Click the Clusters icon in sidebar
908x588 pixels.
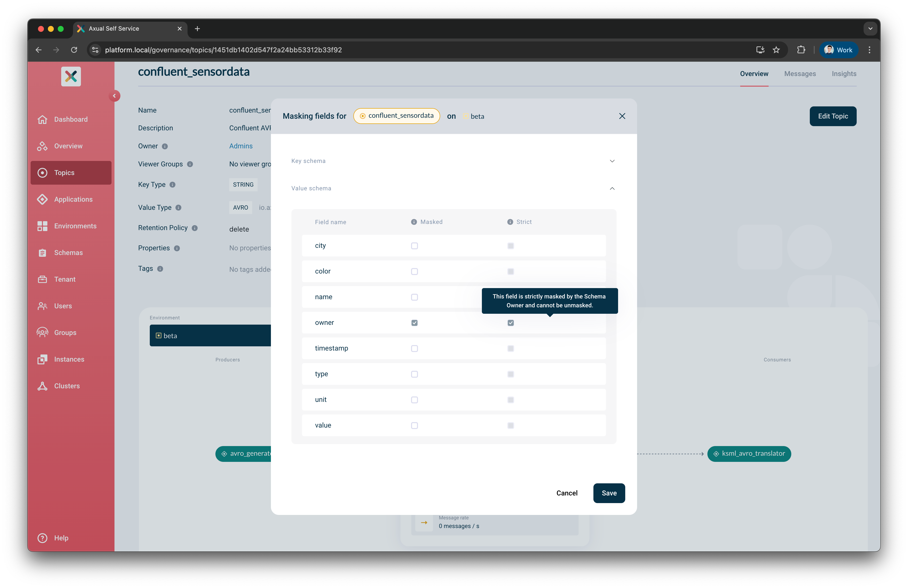(x=42, y=386)
